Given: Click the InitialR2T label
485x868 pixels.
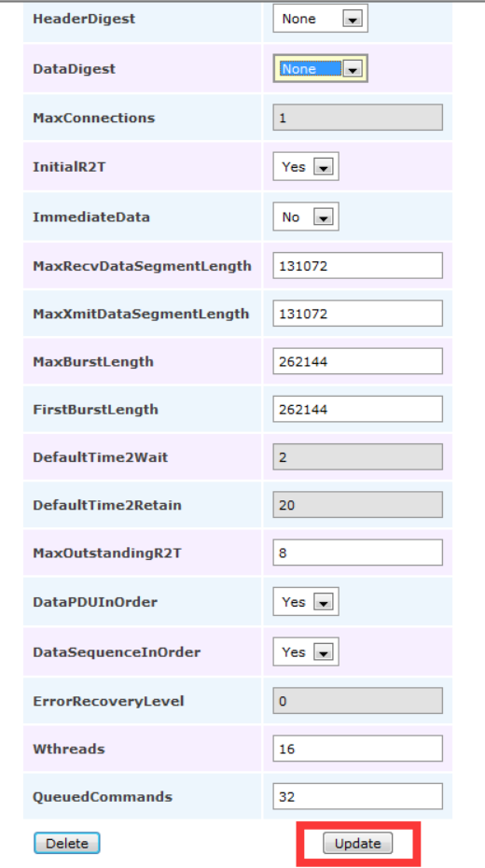Looking at the screenshot, I should [69, 167].
